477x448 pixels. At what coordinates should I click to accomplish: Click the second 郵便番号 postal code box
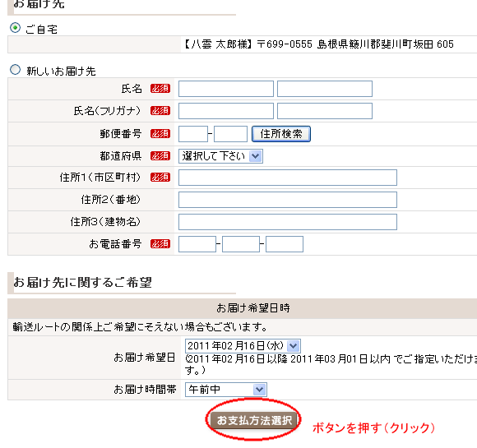[x=230, y=134]
